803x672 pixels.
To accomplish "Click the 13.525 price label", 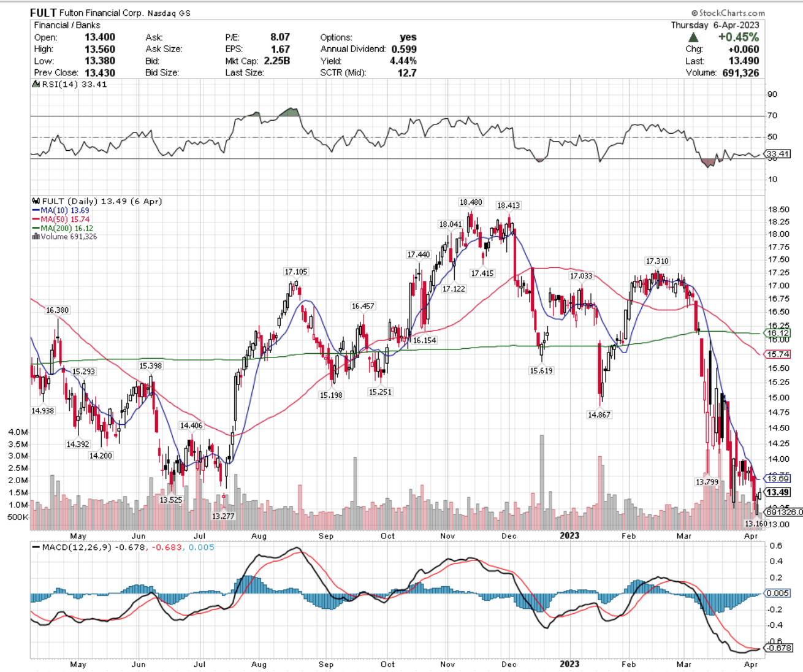I will (171, 500).
